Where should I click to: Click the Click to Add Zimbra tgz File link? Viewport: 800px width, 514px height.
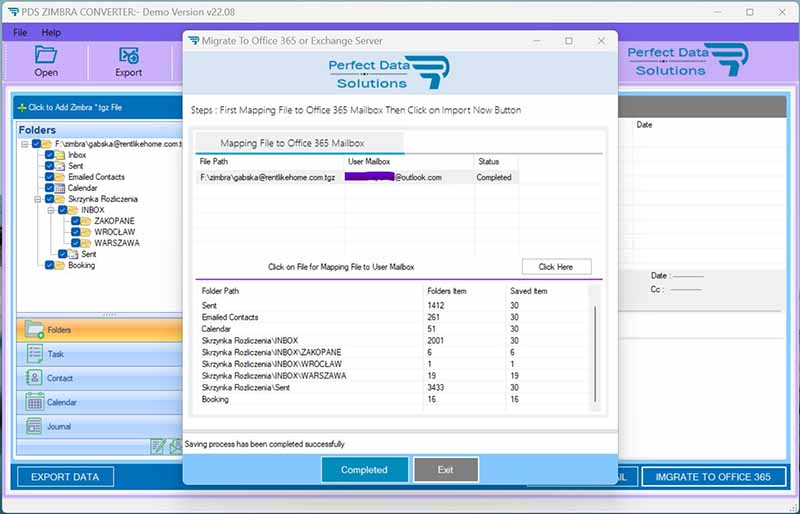pos(75,108)
